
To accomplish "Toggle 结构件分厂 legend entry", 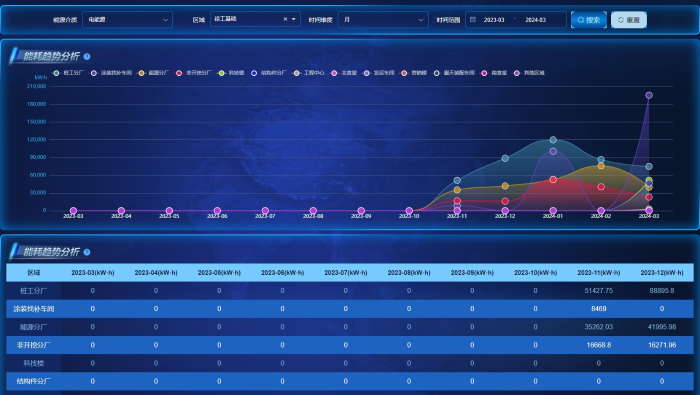I will (x=268, y=73).
